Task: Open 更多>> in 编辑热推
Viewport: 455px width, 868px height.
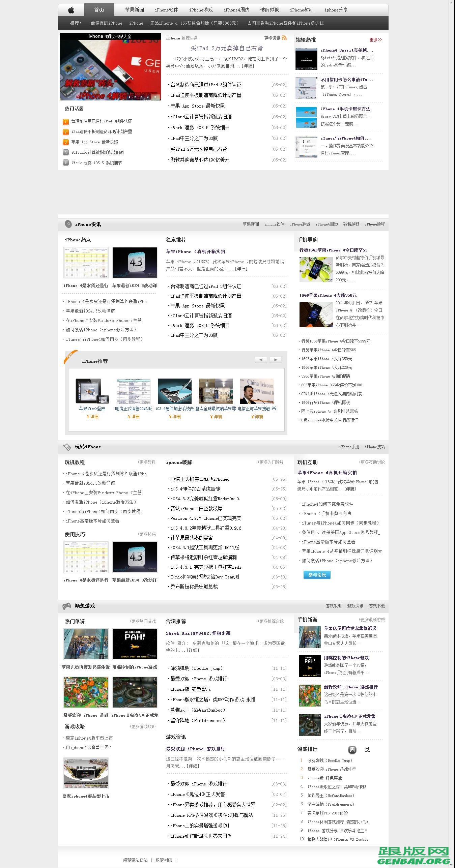Action: click(376, 40)
